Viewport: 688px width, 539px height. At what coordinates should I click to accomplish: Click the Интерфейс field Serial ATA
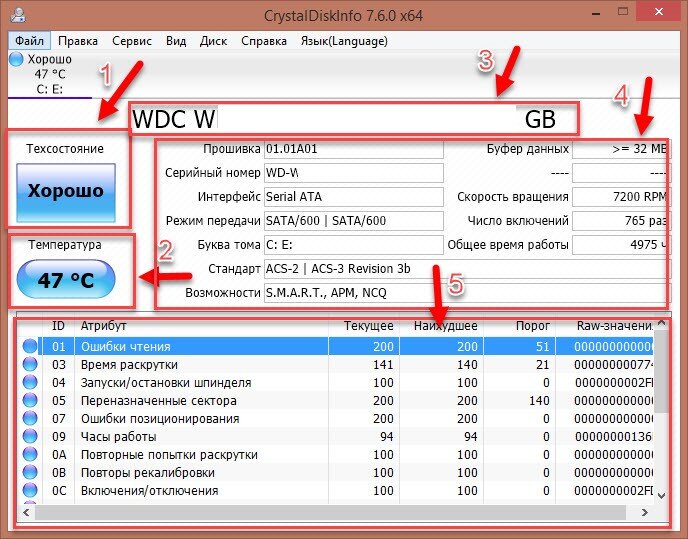(x=354, y=197)
